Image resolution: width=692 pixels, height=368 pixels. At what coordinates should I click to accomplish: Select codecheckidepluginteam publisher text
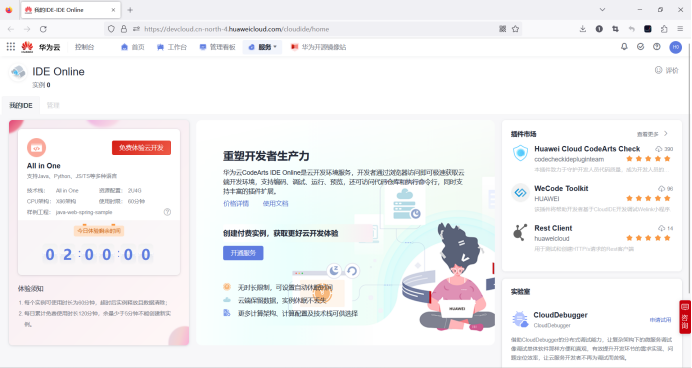coord(569,159)
